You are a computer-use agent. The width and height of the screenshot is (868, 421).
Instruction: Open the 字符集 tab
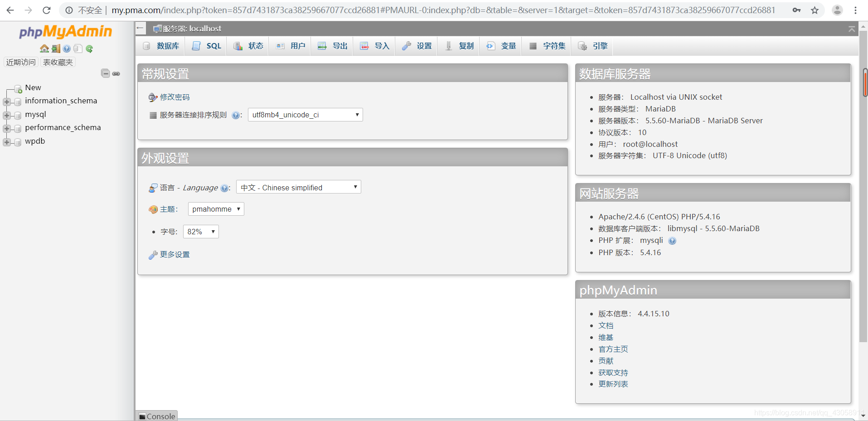pos(547,46)
